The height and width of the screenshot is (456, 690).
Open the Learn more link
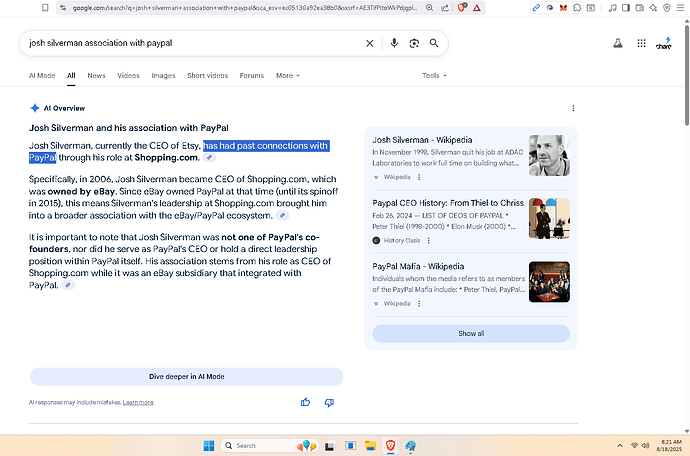(x=138, y=402)
